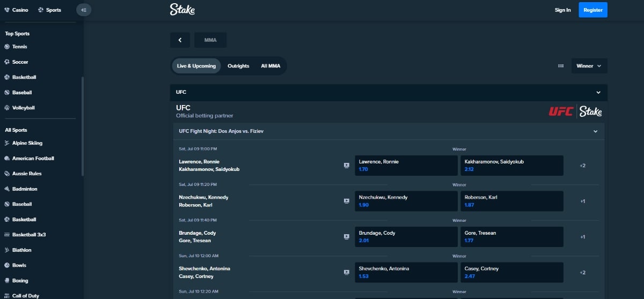Image resolution: width=644 pixels, height=299 pixels.
Task: Collapse the sidebar with the toggle icon
Action: coord(84,10)
